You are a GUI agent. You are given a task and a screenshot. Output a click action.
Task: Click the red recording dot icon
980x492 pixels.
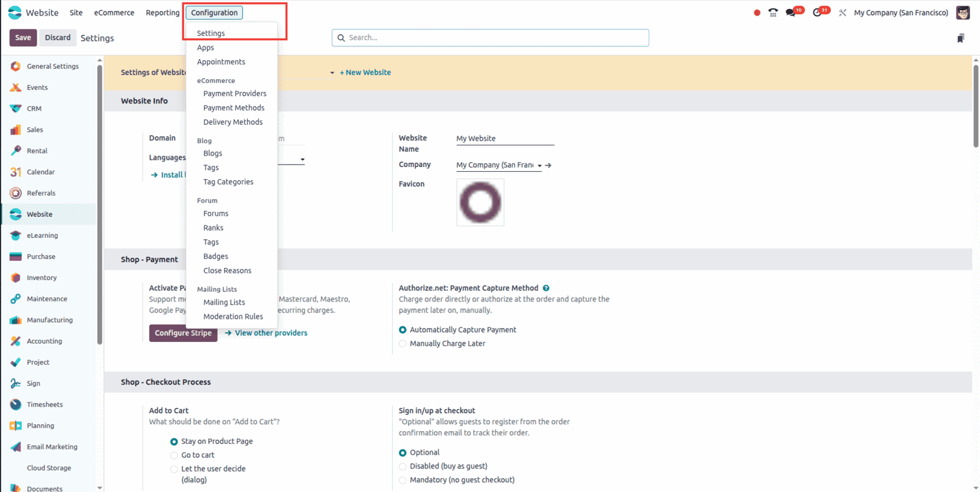tap(757, 13)
